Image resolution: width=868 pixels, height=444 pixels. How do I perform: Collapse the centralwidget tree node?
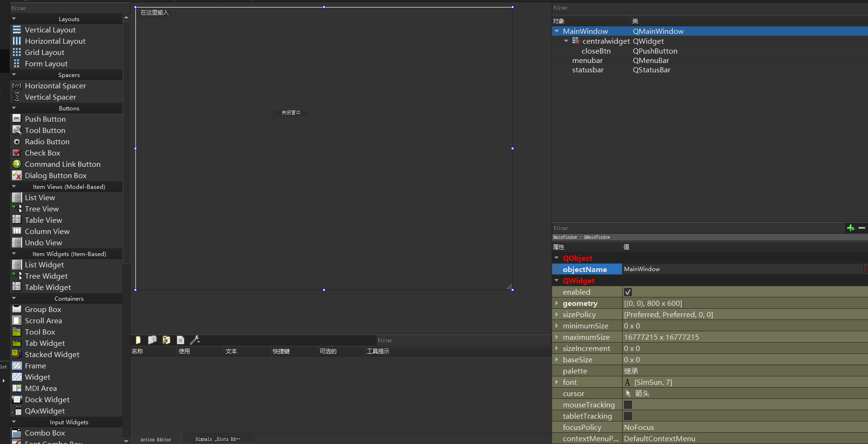(566, 41)
